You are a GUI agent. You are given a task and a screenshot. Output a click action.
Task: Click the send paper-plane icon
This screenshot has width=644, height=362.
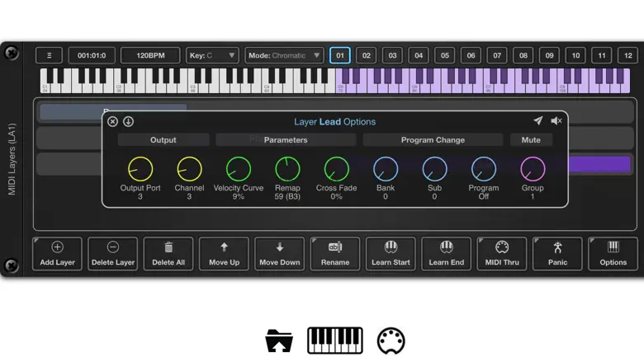coord(538,121)
